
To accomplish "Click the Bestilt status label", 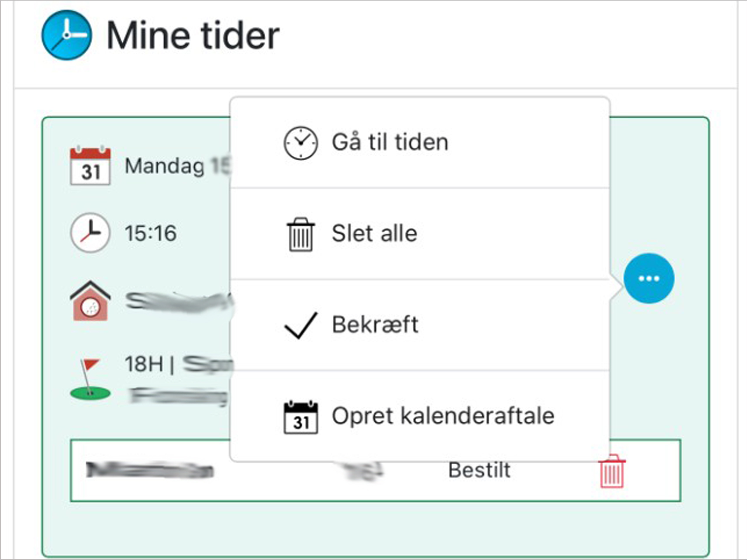I will [x=479, y=470].
